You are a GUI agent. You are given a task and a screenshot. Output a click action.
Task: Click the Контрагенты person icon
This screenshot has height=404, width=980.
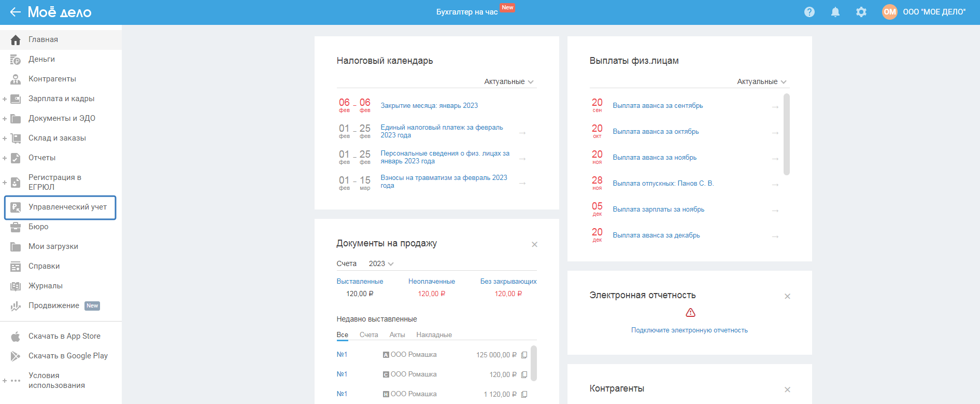(16, 79)
